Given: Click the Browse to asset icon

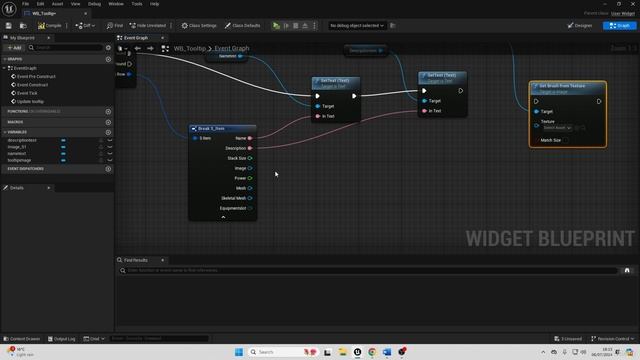Looking at the screenshot, I should (23, 26).
